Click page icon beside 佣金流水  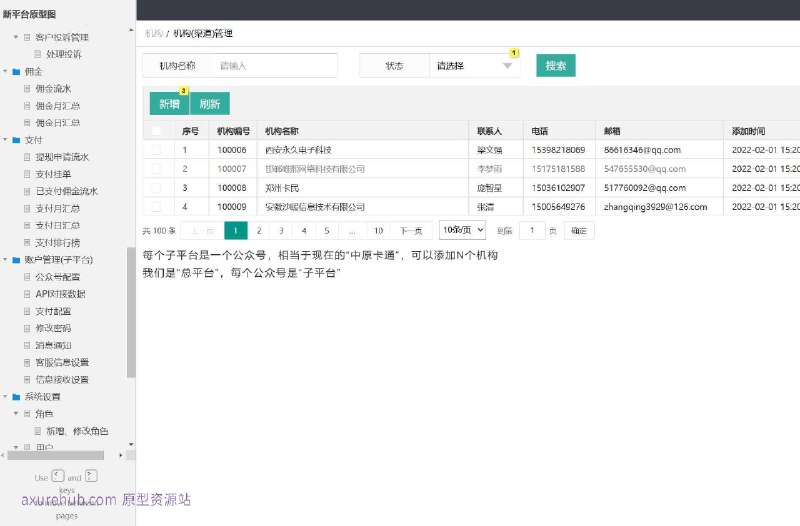pos(27,89)
